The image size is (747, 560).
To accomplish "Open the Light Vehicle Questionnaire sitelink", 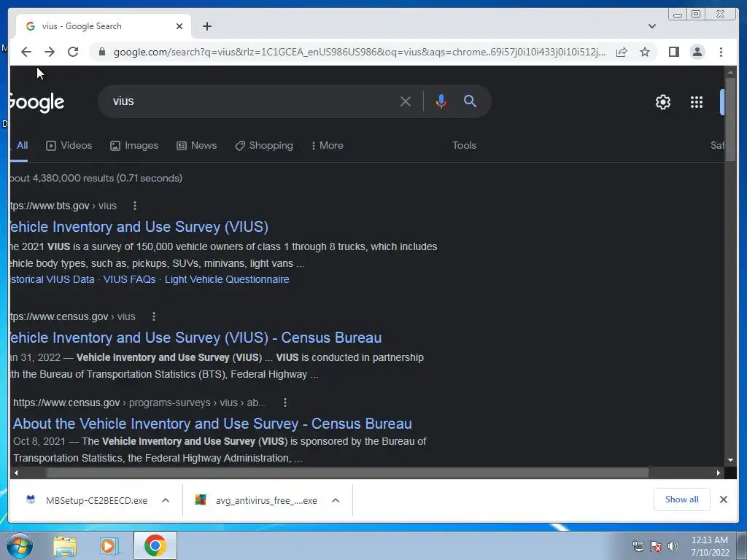I will [x=227, y=279].
